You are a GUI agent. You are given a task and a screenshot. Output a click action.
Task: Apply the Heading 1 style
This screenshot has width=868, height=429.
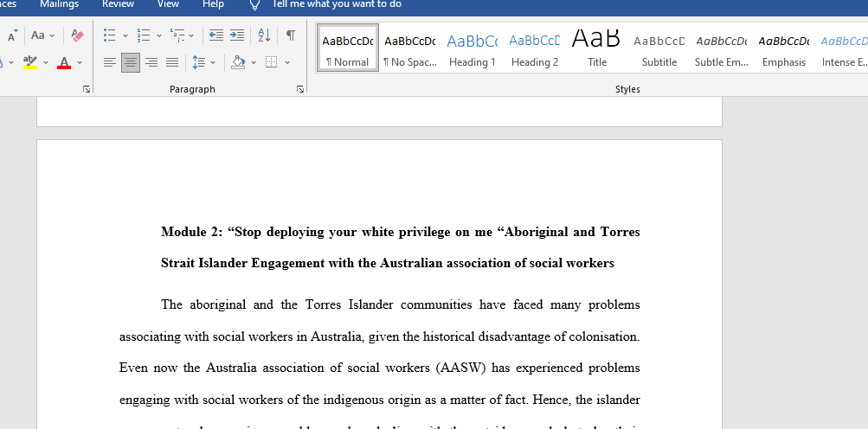473,48
